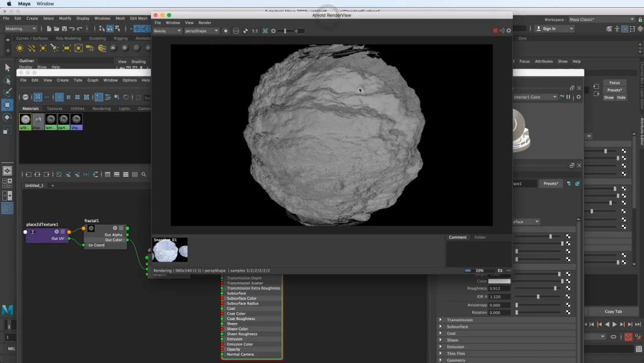Select the Move tool in the left toolbox
Viewport: 644px width, 363px height.
pyautogui.click(x=7, y=105)
